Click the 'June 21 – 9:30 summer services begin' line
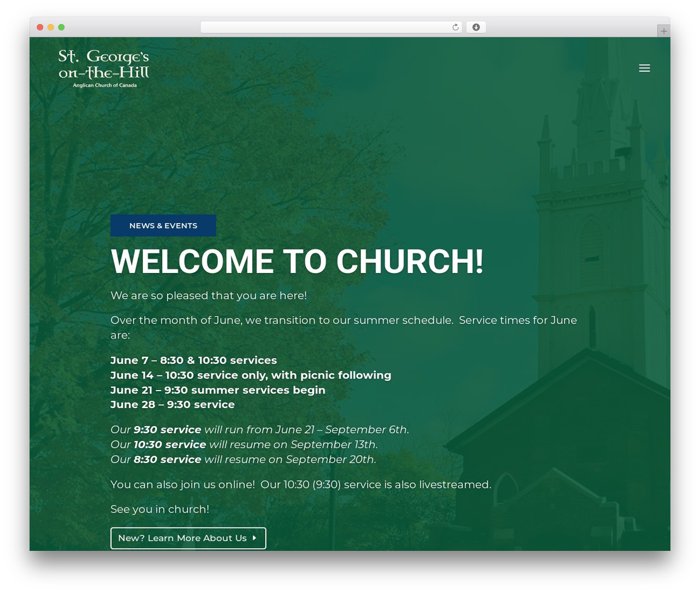 [218, 390]
